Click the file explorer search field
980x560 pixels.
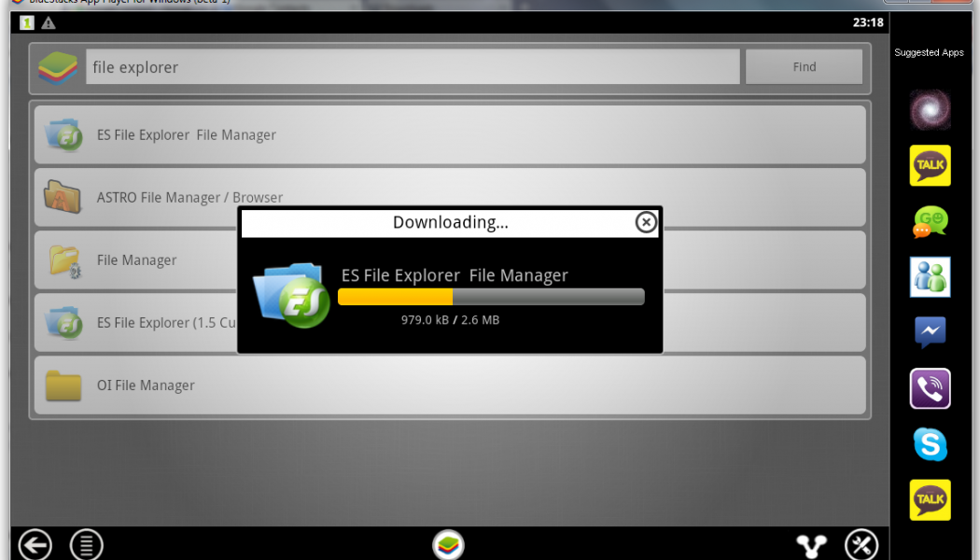[x=413, y=67]
